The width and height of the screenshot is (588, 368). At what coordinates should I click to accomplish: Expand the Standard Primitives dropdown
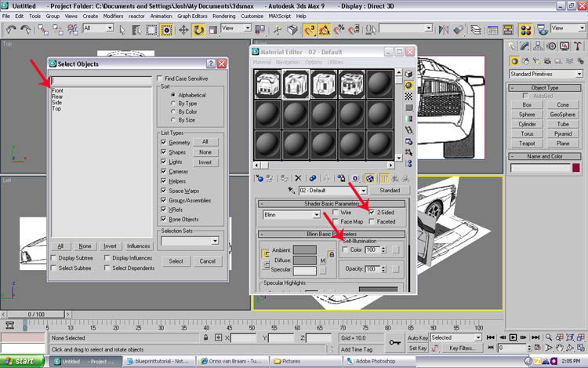pos(546,74)
